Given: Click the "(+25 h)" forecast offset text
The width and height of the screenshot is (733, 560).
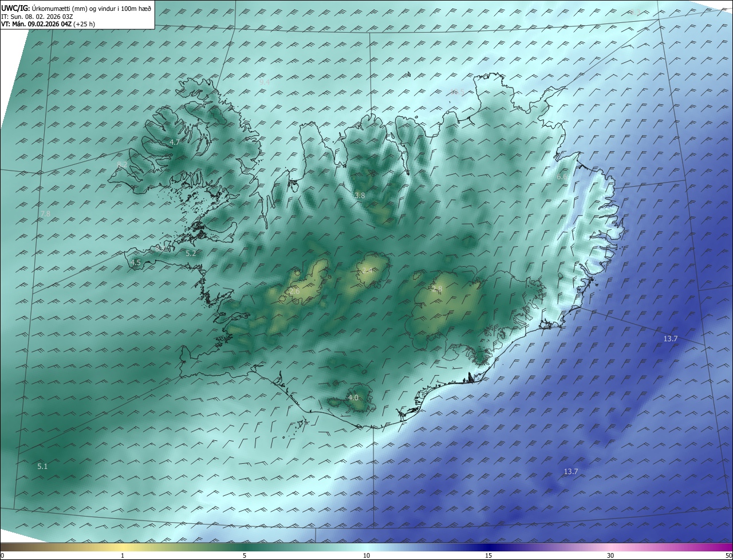Looking at the screenshot, I should (84, 24).
